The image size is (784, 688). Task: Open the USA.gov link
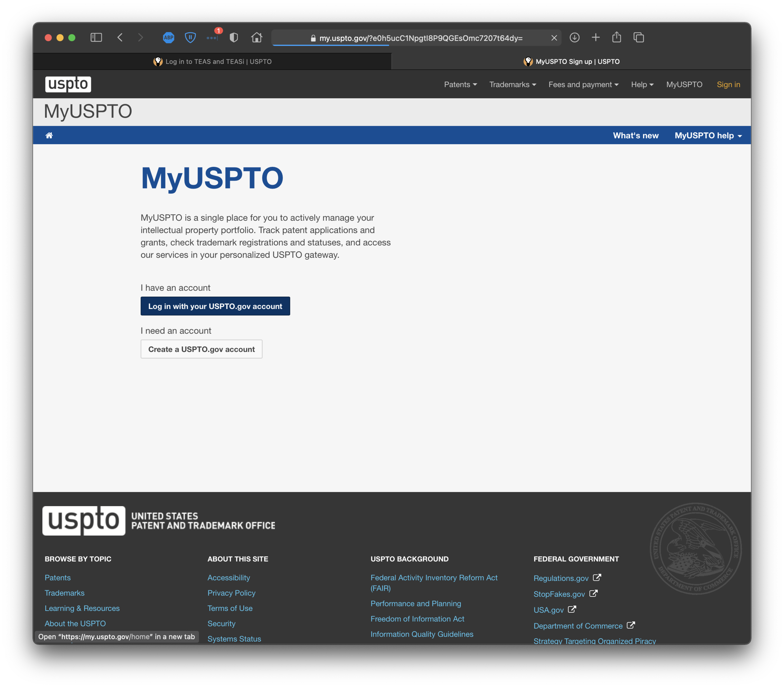(548, 610)
